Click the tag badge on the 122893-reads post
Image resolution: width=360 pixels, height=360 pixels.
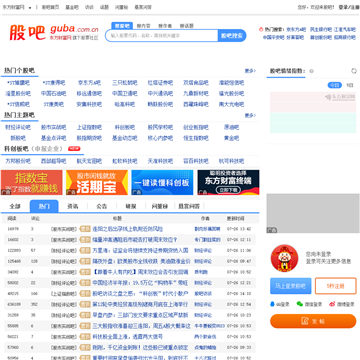click(x=85, y=250)
